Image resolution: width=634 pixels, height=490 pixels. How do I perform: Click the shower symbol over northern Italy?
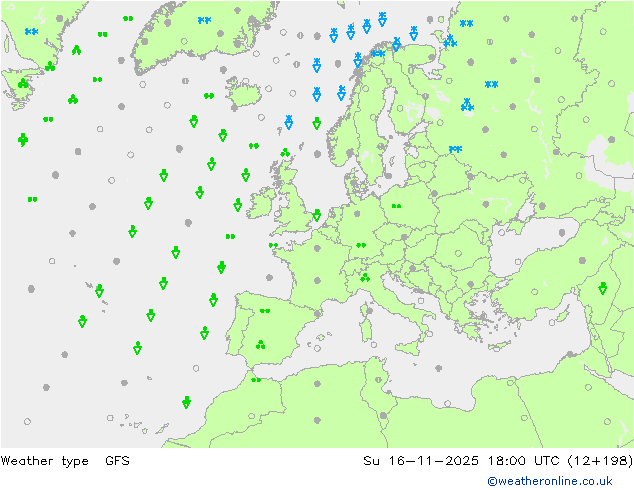tap(365, 278)
